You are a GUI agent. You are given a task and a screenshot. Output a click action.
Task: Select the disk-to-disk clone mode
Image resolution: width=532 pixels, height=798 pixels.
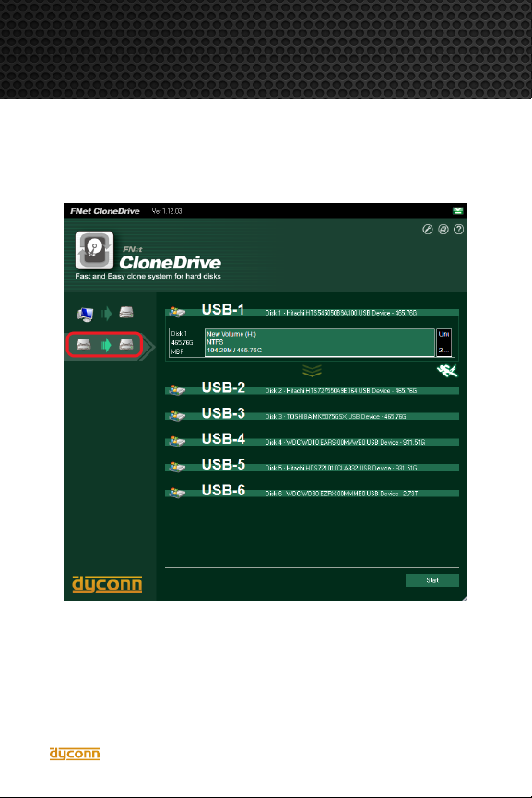click(104, 345)
